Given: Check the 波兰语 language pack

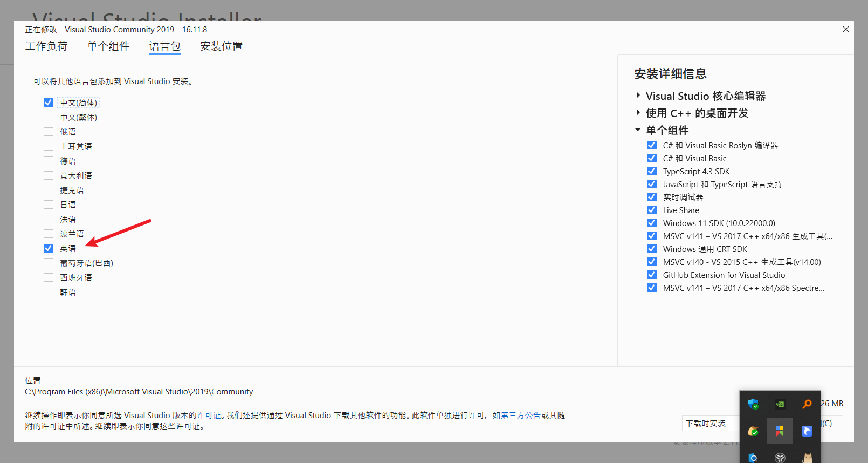Looking at the screenshot, I should click(49, 234).
